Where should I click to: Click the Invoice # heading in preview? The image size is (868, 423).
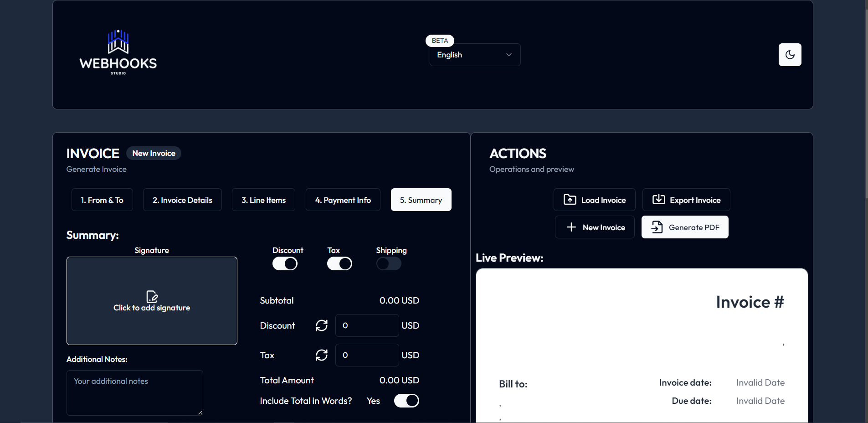tap(750, 302)
